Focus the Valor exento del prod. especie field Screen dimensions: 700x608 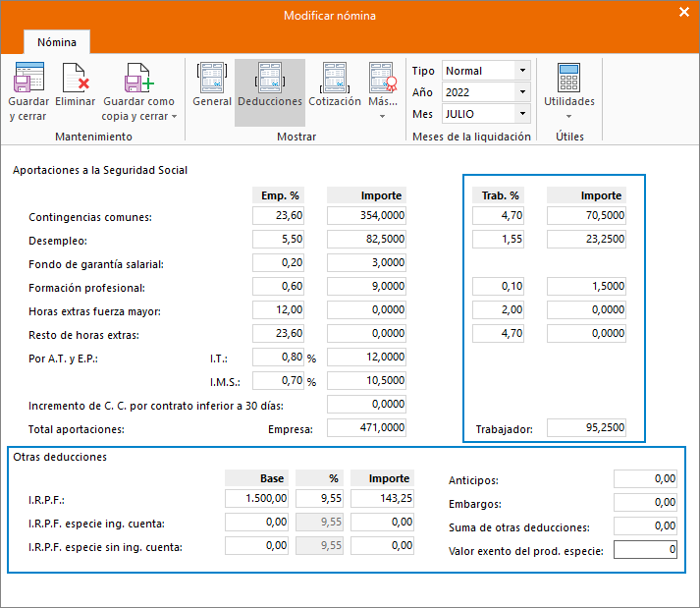pos(645,549)
